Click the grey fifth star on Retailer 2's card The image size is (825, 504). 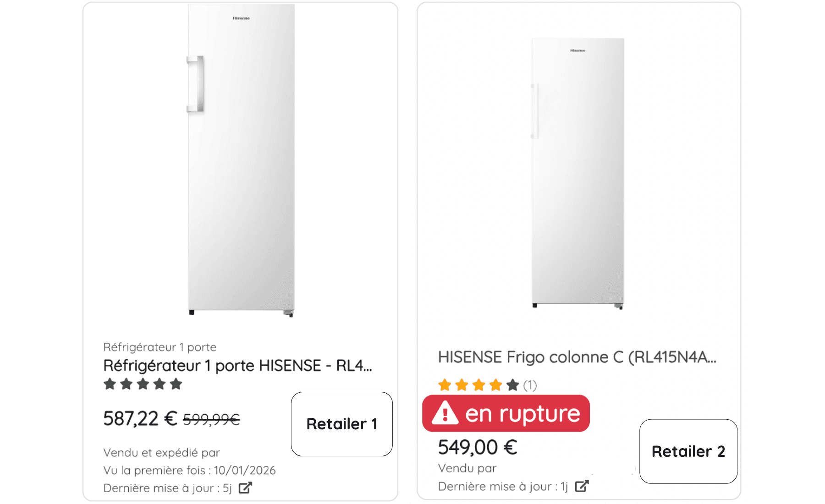pos(513,385)
